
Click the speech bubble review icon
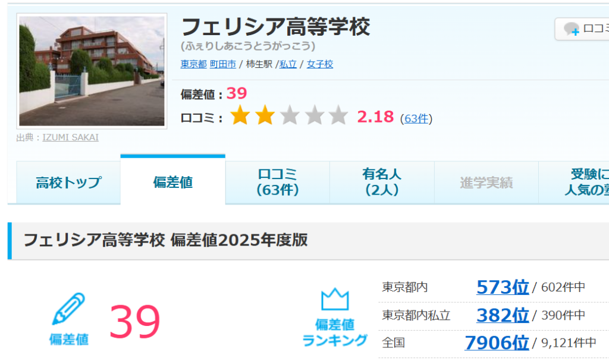pos(572,29)
